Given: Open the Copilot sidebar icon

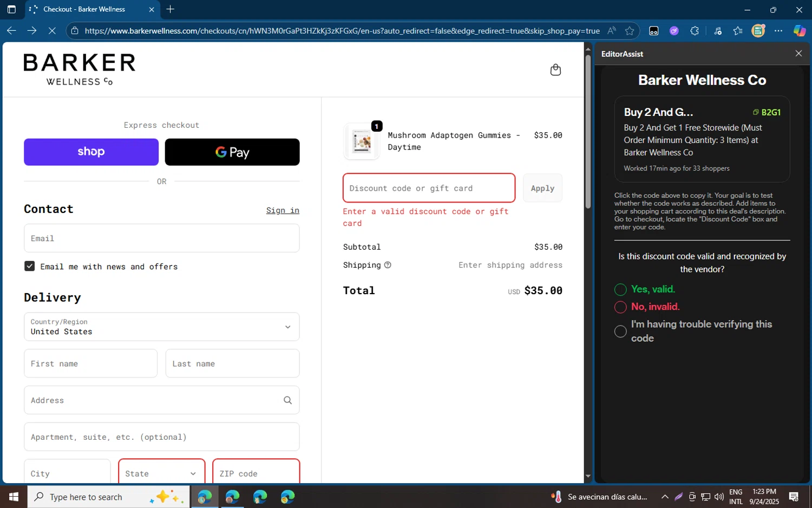Looking at the screenshot, I should pyautogui.click(x=800, y=31).
